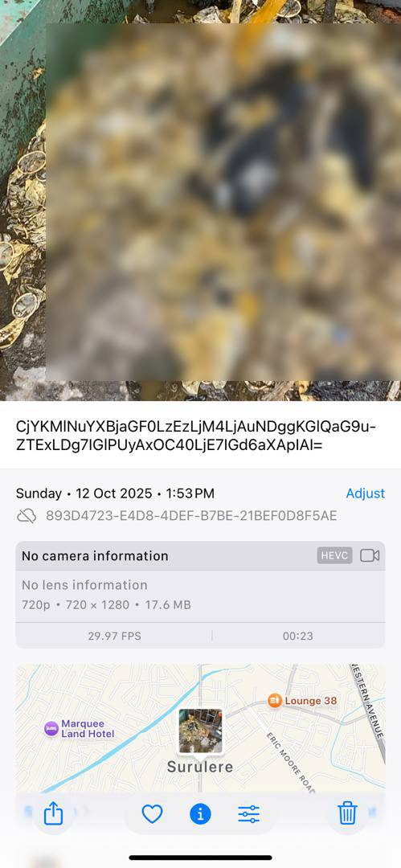Select the Lounge 38 orange marker

click(x=275, y=701)
